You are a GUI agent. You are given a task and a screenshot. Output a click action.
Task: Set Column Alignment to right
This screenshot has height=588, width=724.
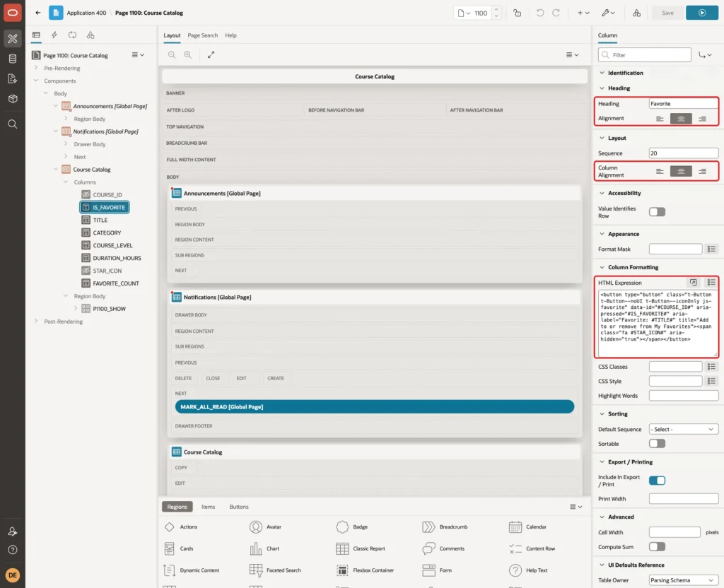click(x=702, y=171)
